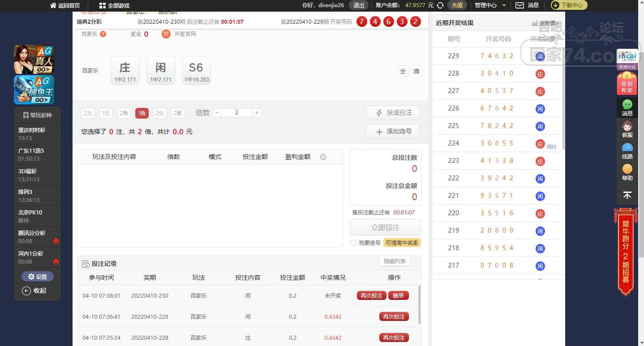Image resolution: width=644 pixels, height=346 pixels.
Task: Select the 庄 bet option
Action: (125, 70)
